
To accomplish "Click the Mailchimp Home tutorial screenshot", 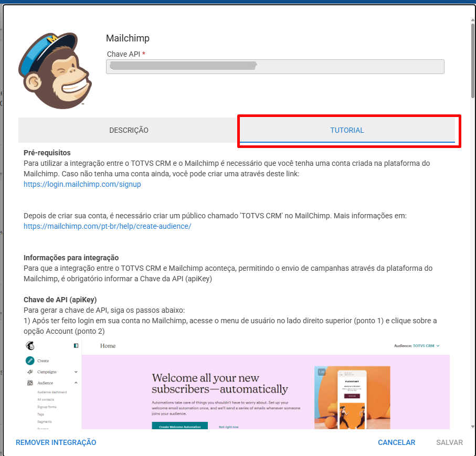I will click(237, 384).
